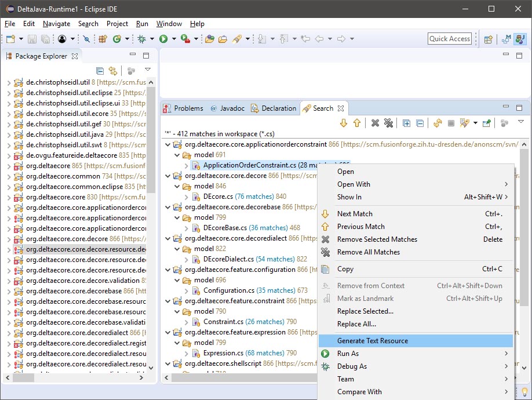Click the tip of the day lightbulb icon
This screenshot has width=532, height=400.
[524, 392]
